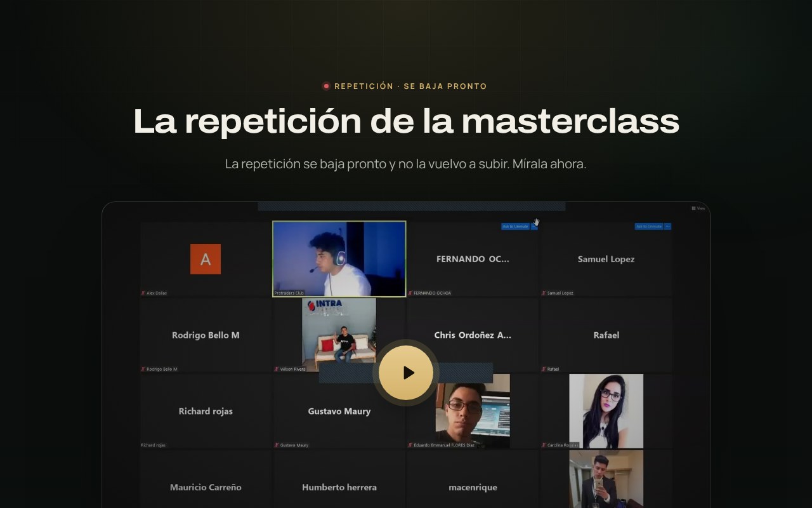Click the large 'FERNANDO OC...' name
Image resolution: width=812 pixels, height=508 pixels.
click(473, 259)
